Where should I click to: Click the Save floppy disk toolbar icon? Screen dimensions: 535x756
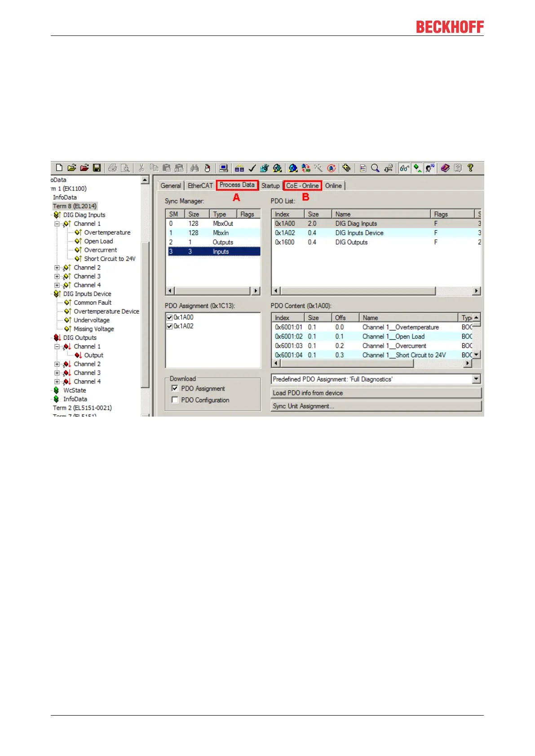(x=97, y=168)
